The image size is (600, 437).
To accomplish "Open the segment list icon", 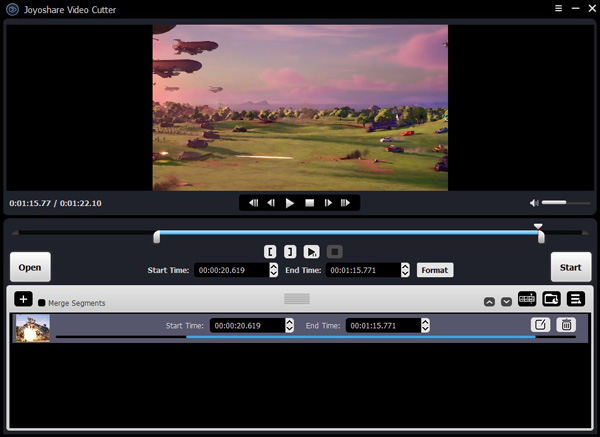I will click(x=576, y=299).
